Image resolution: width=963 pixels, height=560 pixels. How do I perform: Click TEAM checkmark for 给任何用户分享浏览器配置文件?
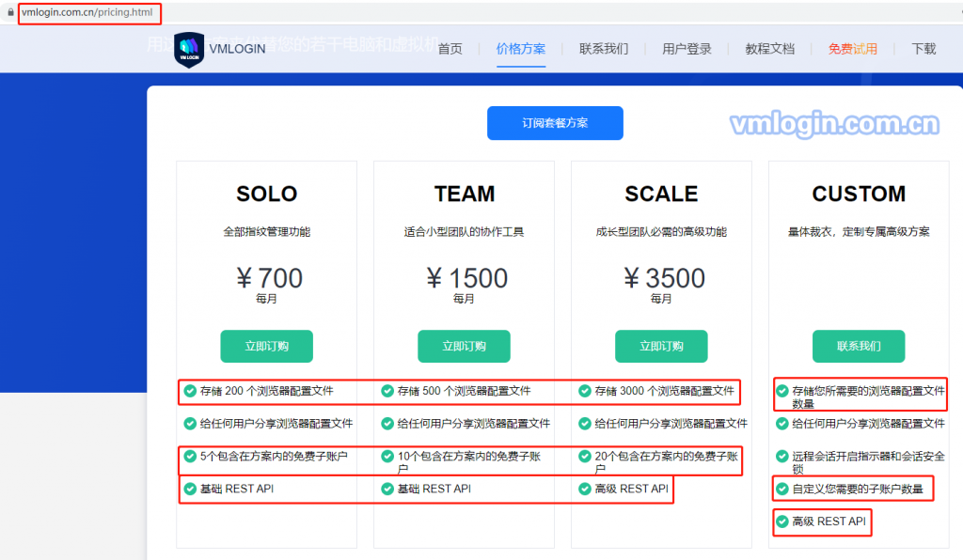[x=387, y=424]
